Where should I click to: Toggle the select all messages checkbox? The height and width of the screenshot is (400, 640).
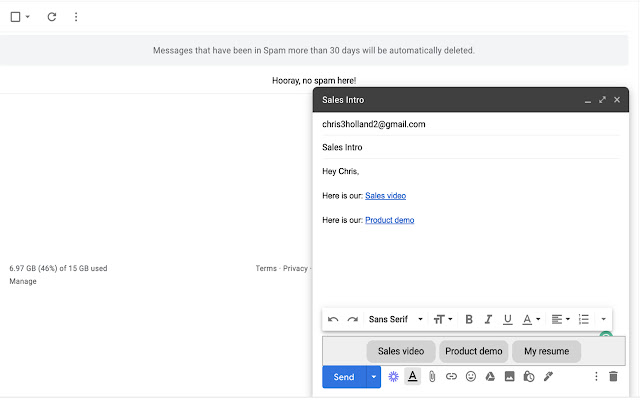pos(15,17)
